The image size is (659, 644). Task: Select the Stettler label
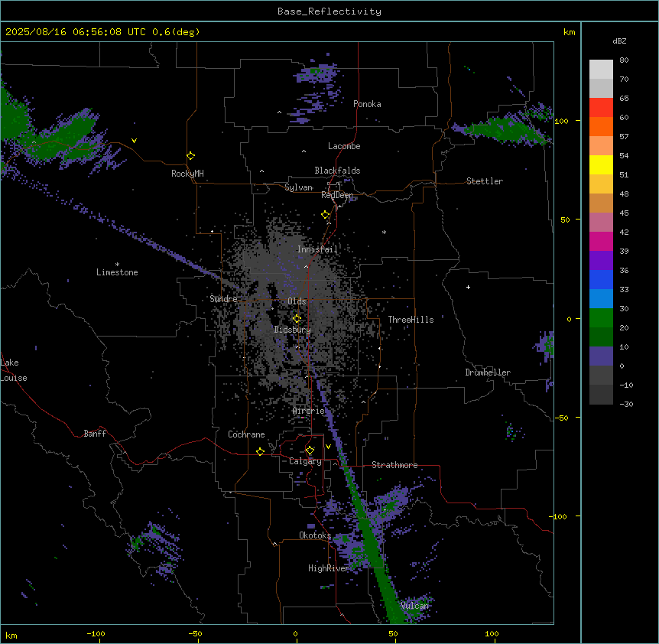(485, 181)
